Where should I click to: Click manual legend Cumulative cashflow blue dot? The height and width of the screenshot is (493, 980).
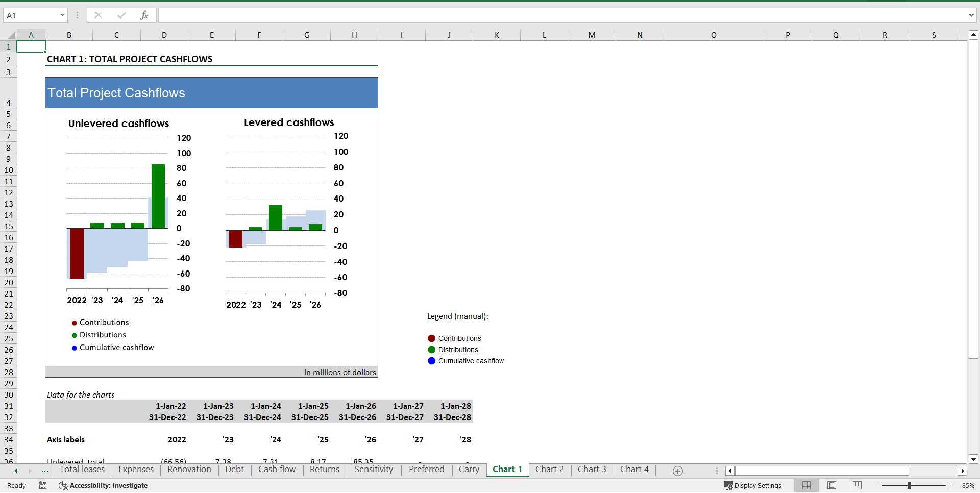click(x=431, y=361)
